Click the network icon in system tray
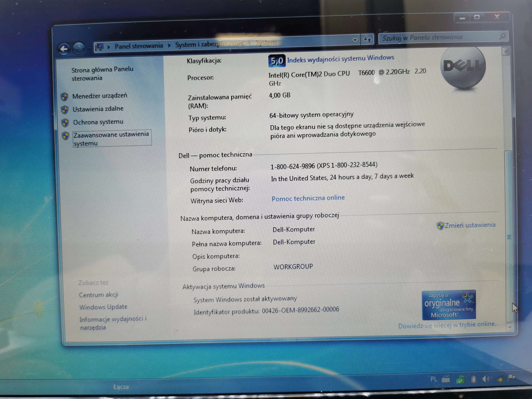 pos(499,379)
